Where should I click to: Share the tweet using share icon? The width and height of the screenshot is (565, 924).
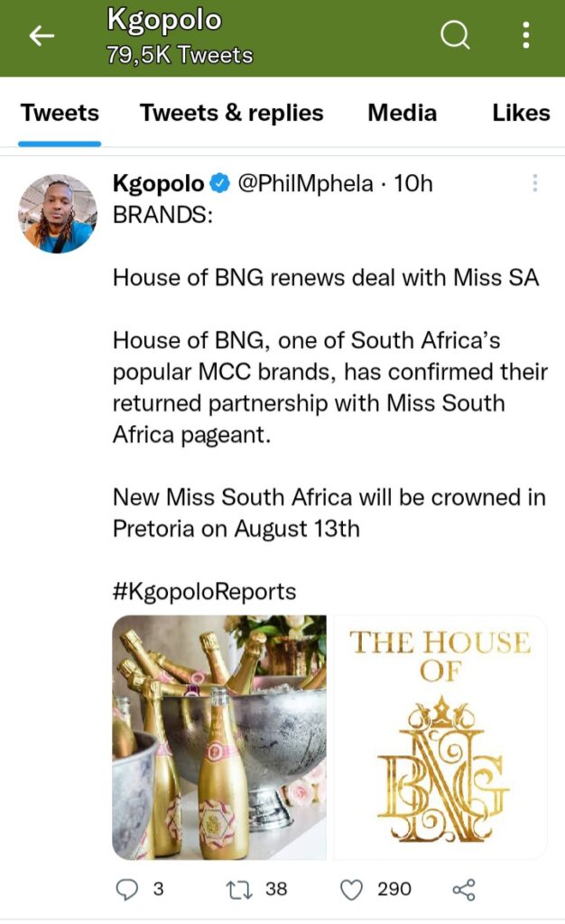pos(463,890)
